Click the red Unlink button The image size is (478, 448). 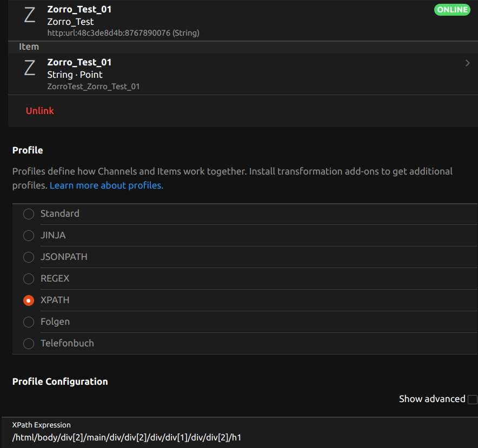39,111
